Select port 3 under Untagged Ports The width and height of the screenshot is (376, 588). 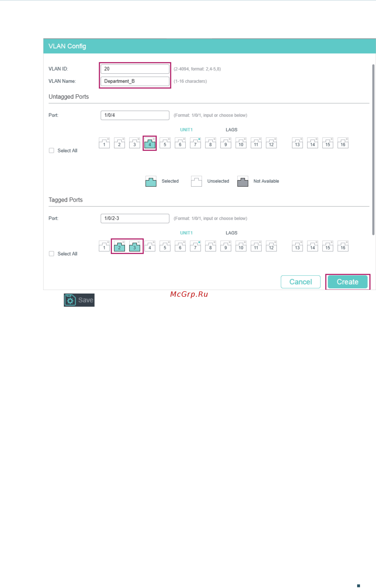[135, 143]
